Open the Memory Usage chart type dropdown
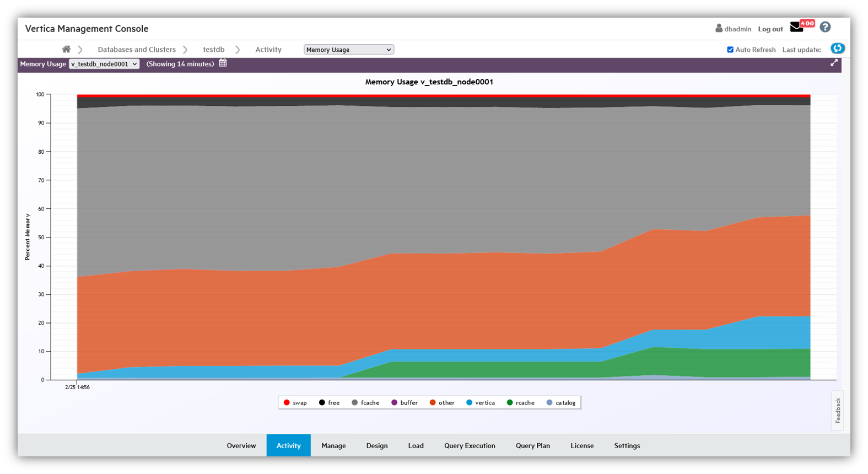Viewport: 868px width, 474px height. click(348, 50)
